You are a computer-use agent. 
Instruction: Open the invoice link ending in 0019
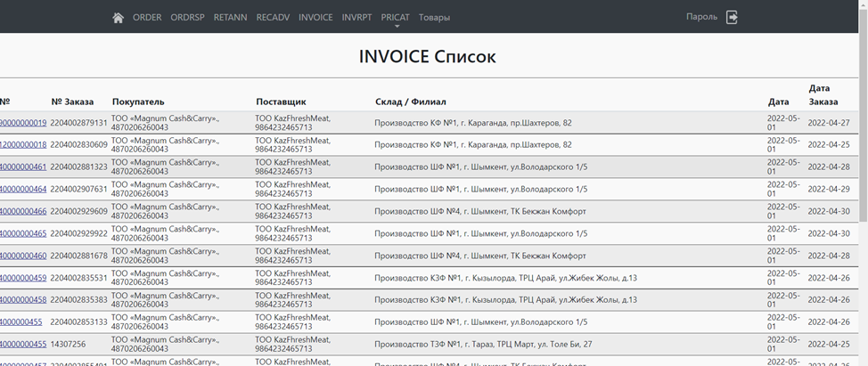coord(23,123)
